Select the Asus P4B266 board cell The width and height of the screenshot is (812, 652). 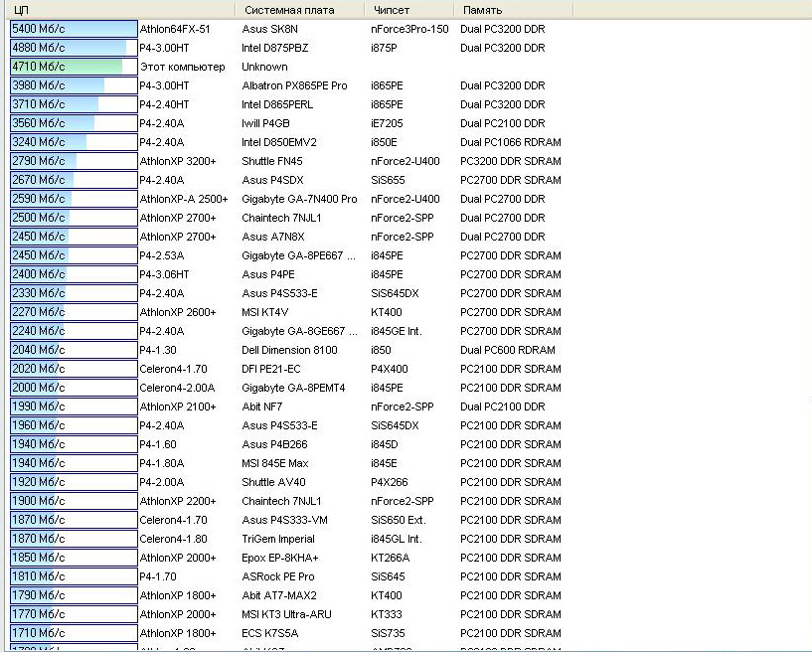point(274,444)
